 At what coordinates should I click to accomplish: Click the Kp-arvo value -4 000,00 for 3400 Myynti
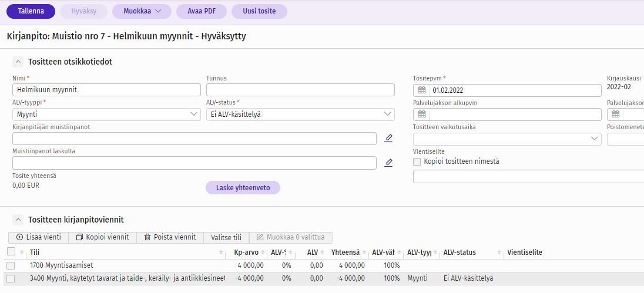click(x=249, y=279)
